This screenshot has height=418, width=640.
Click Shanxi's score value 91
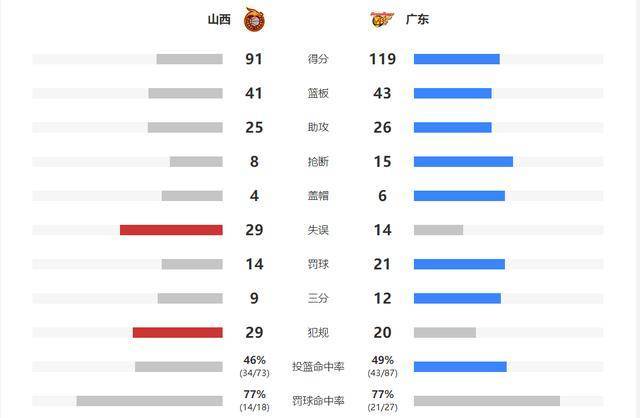(254, 59)
